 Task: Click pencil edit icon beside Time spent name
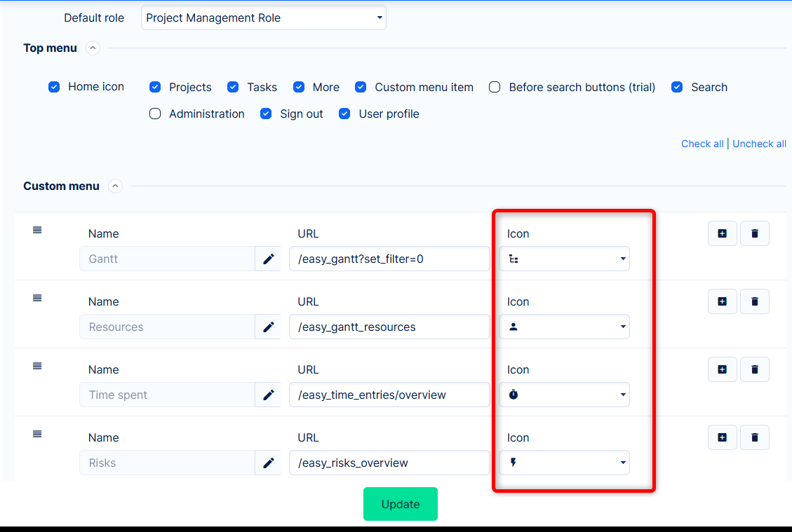click(268, 395)
